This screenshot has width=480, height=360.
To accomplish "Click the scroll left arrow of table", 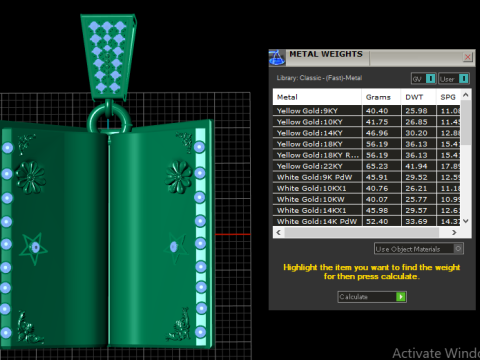I will (x=279, y=232).
